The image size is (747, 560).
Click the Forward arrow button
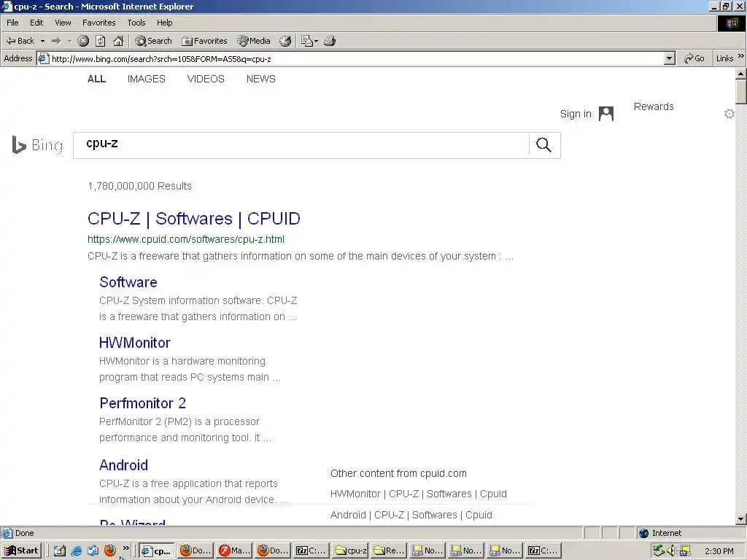55,41
